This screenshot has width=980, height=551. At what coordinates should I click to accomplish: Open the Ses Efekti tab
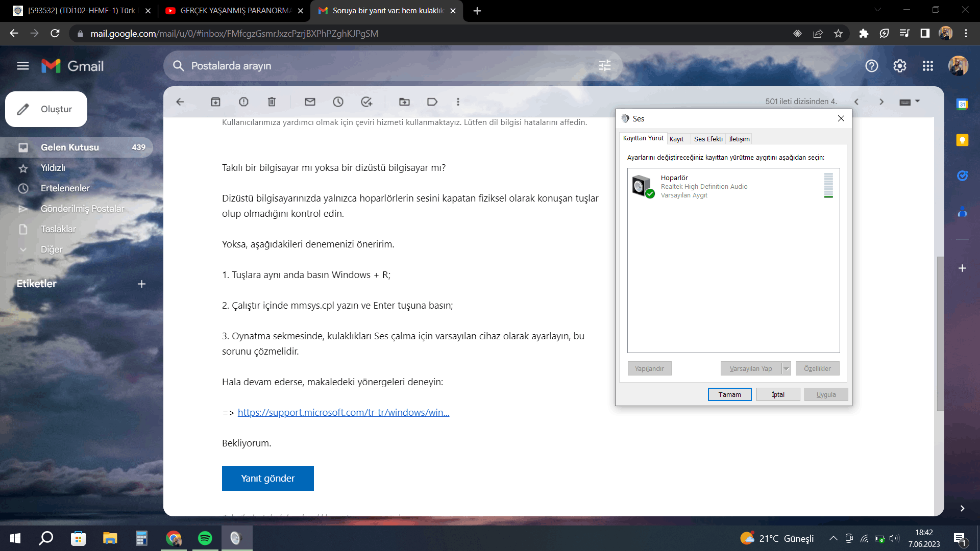pyautogui.click(x=707, y=139)
